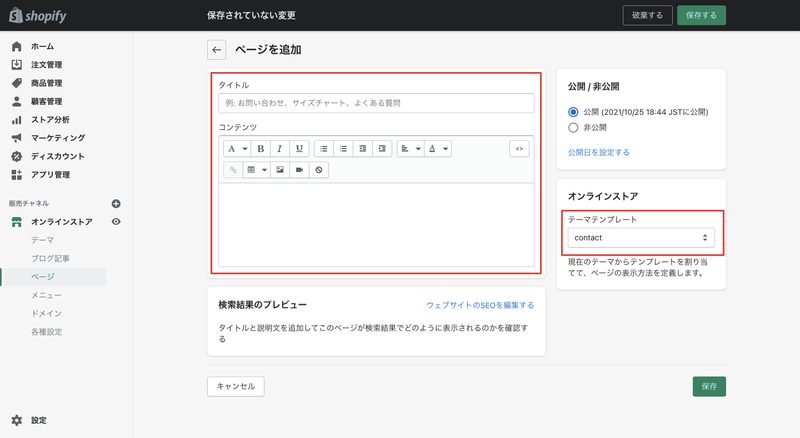The image size is (800, 438).
Task: Click the outdent icon
Action: [362, 149]
